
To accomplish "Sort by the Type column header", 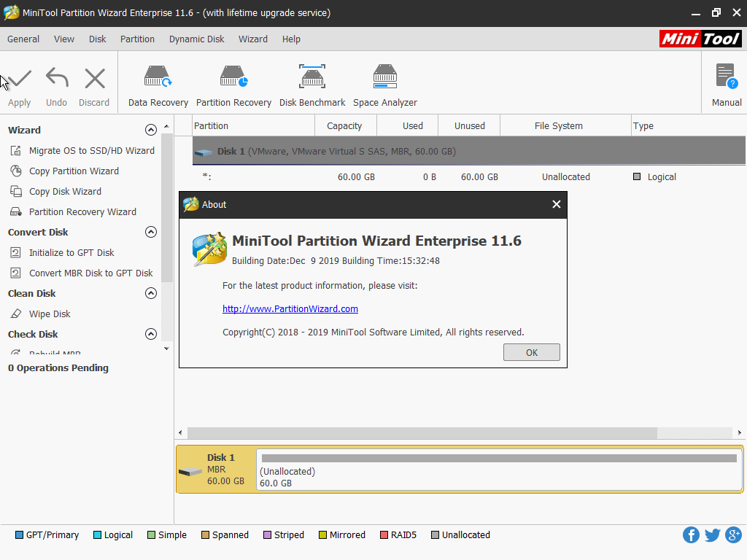I will pyautogui.click(x=689, y=125).
